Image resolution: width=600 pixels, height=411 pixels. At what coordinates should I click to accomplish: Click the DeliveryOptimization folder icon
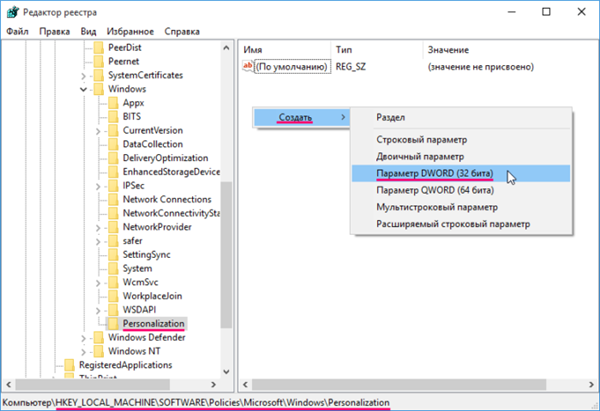click(113, 158)
